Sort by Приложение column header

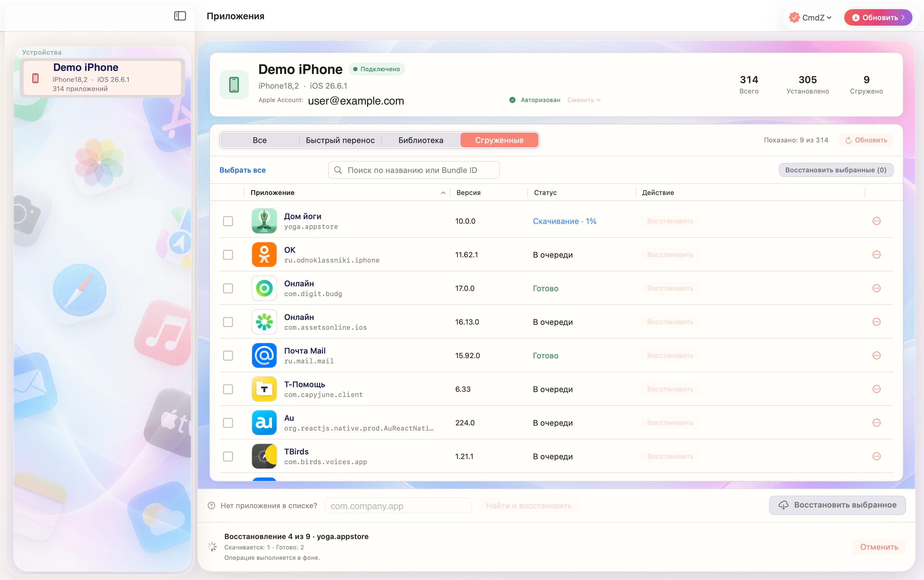pyautogui.click(x=347, y=193)
